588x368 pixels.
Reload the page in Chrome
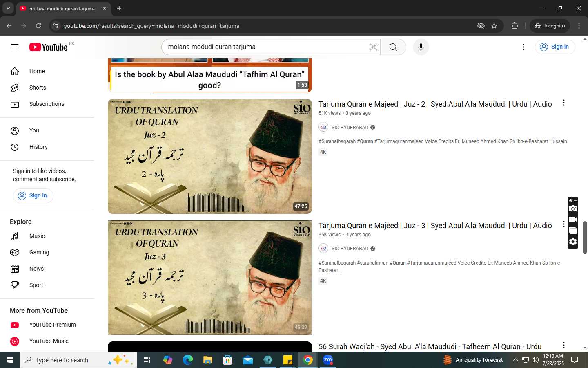[38, 26]
